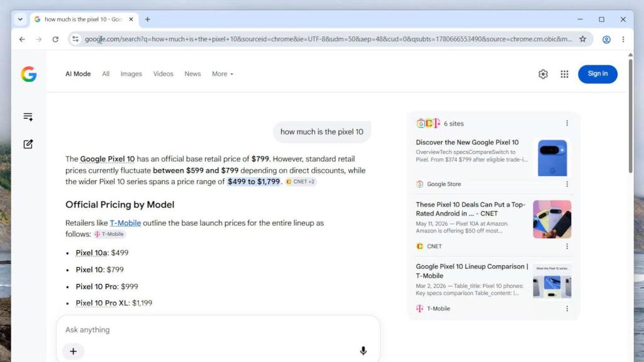Switch to the Images tab
Viewport: 644px width, 362px height.
click(x=131, y=74)
